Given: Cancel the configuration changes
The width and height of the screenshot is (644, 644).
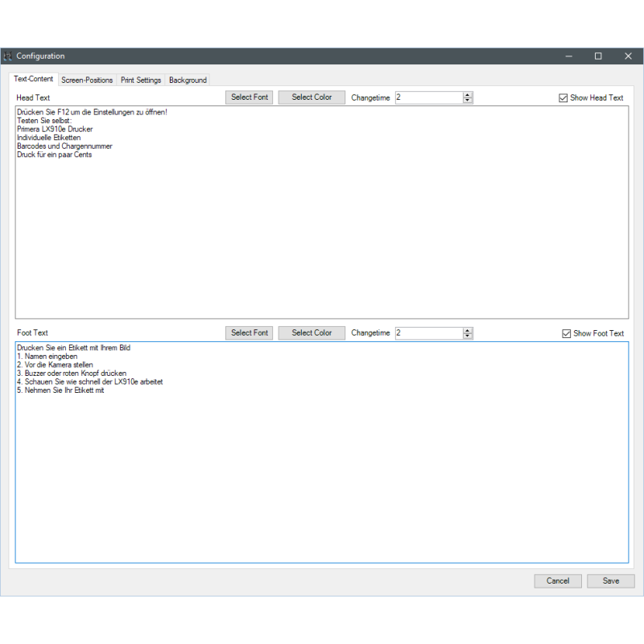Looking at the screenshot, I should (558, 580).
